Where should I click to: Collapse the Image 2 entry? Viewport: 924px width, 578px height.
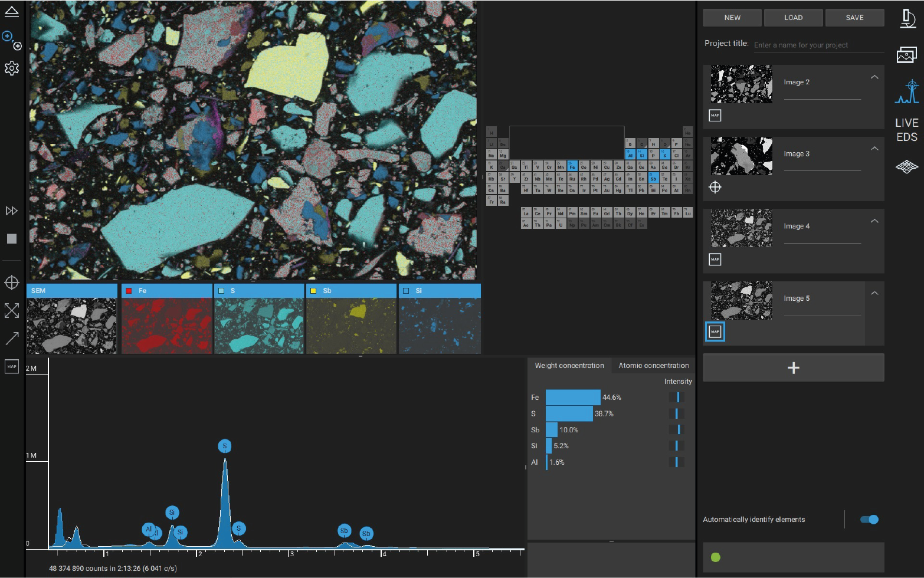coord(874,77)
